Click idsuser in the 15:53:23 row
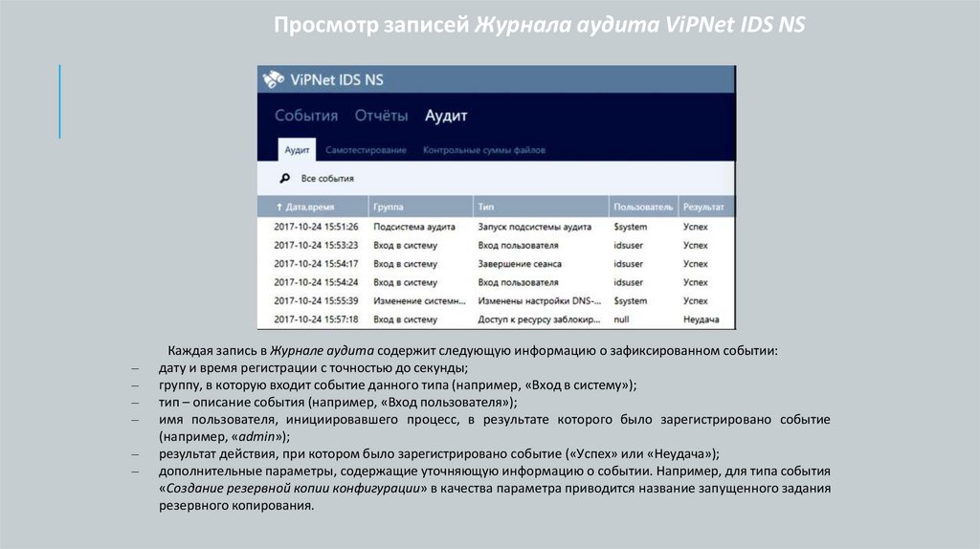The image size is (980, 549). [x=628, y=246]
